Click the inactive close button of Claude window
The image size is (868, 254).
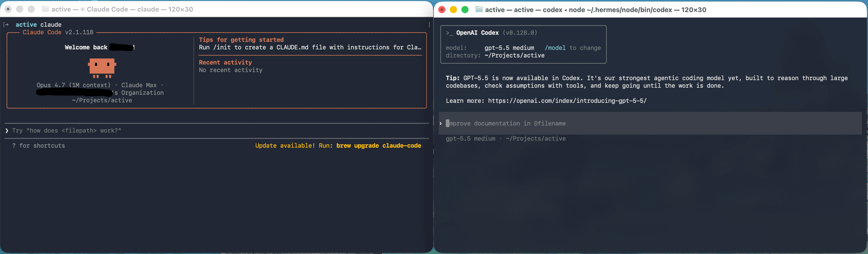(8, 9)
